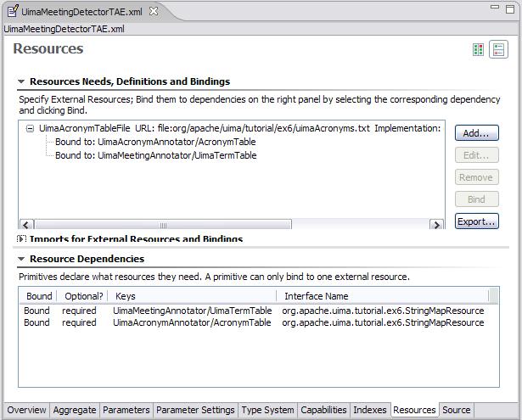Viewport: 522px width, 420px height.
Task: Expand Imports for External Resources and Bindings
Action: coord(22,239)
